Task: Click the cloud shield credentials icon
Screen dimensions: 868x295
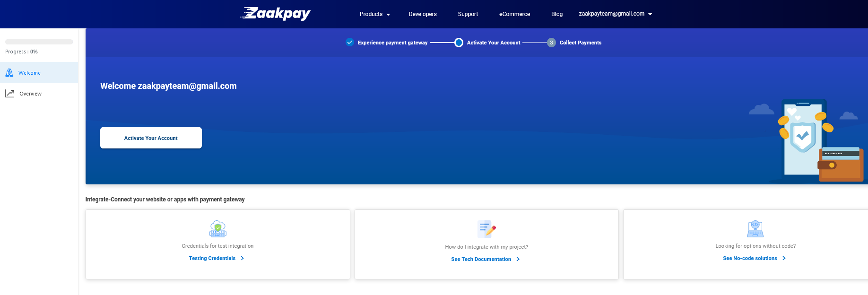Action: click(218, 229)
